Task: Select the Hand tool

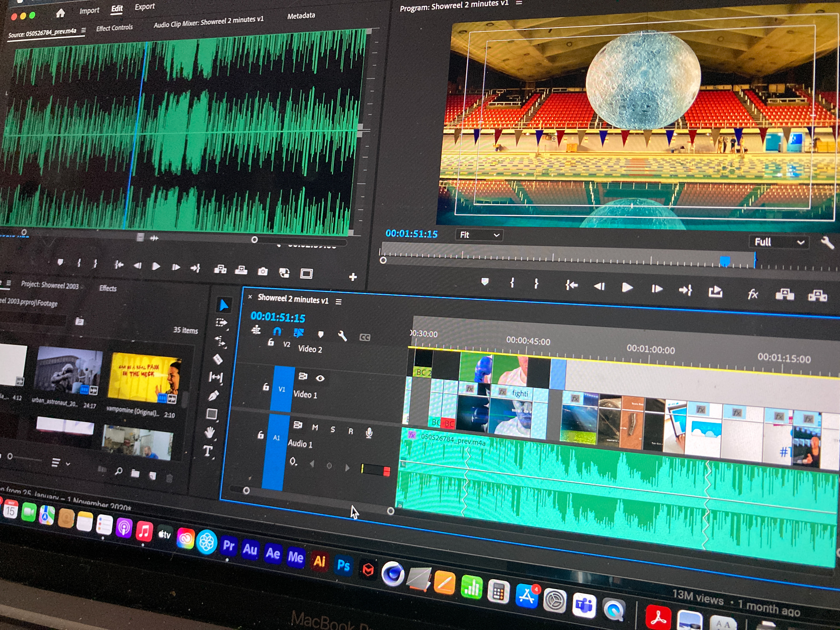Action: tap(210, 432)
